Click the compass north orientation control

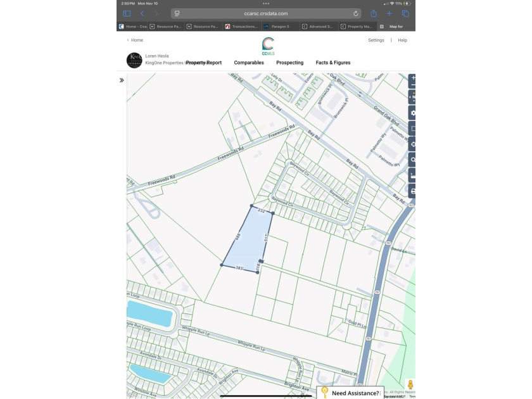(x=413, y=97)
